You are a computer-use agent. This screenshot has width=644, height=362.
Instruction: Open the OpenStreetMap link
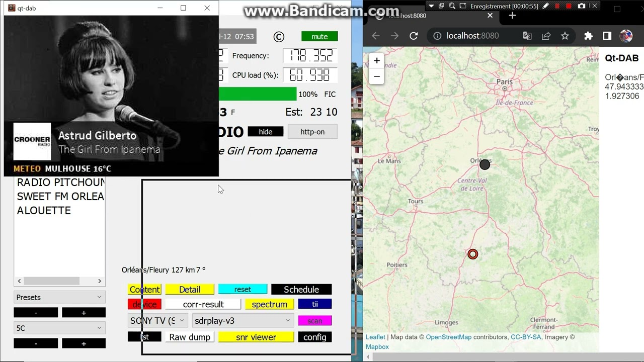(x=449, y=337)
